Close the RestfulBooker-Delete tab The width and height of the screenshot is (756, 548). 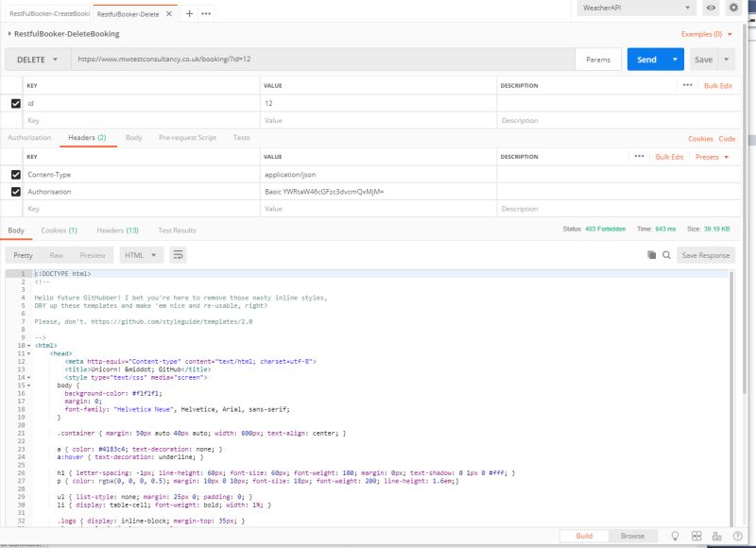point(169,14)
